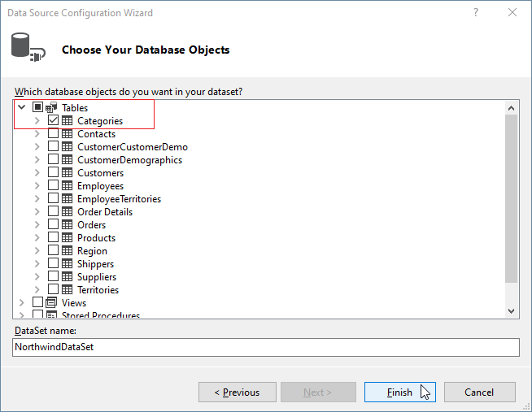The image size is (532, 412).
Task: Check the Customers table checkbox
Action: click(x=53, y=172)
